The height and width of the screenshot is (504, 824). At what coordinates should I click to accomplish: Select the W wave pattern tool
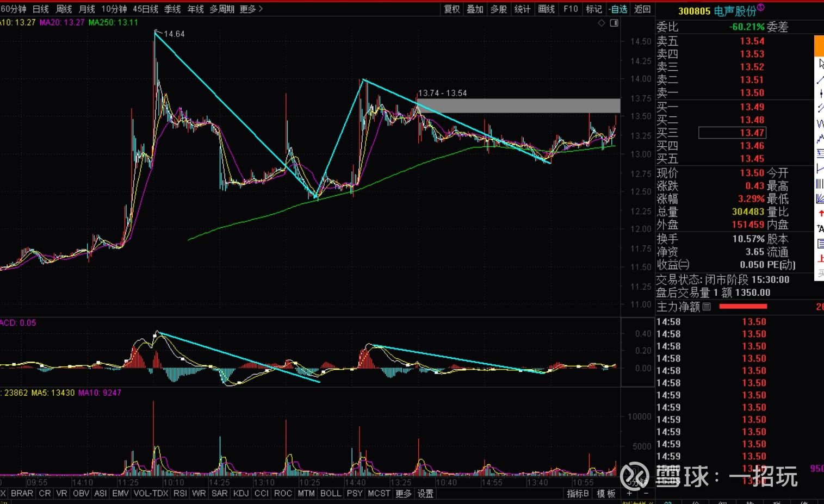point(820,123)
